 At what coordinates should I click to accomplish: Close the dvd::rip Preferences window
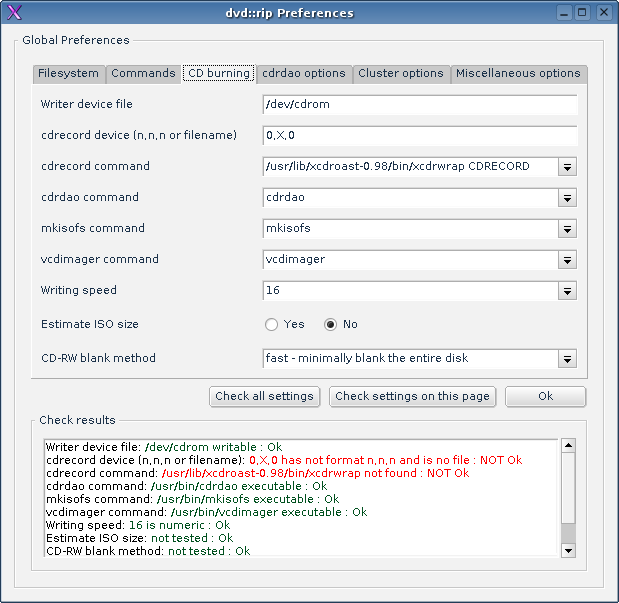[x=604, y=13]
